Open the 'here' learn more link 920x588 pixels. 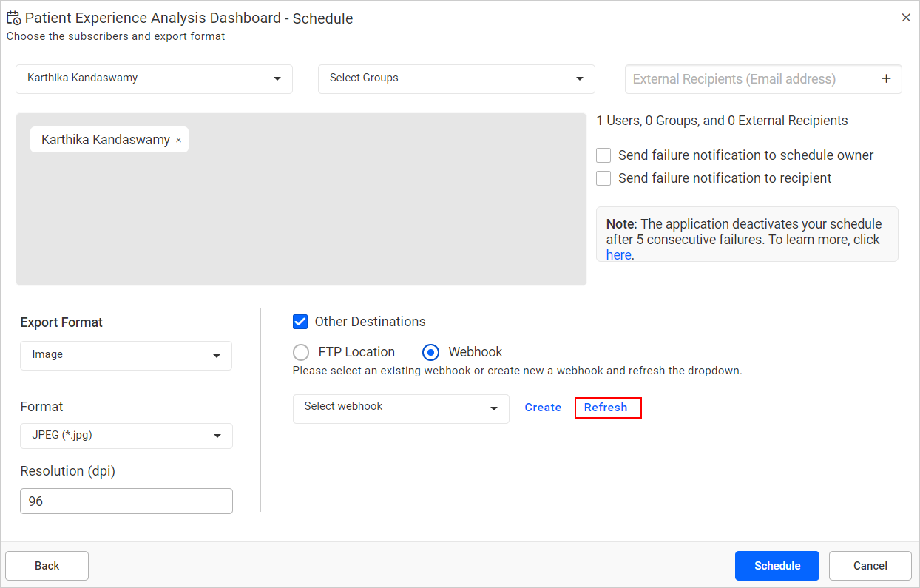coord(618,255)
